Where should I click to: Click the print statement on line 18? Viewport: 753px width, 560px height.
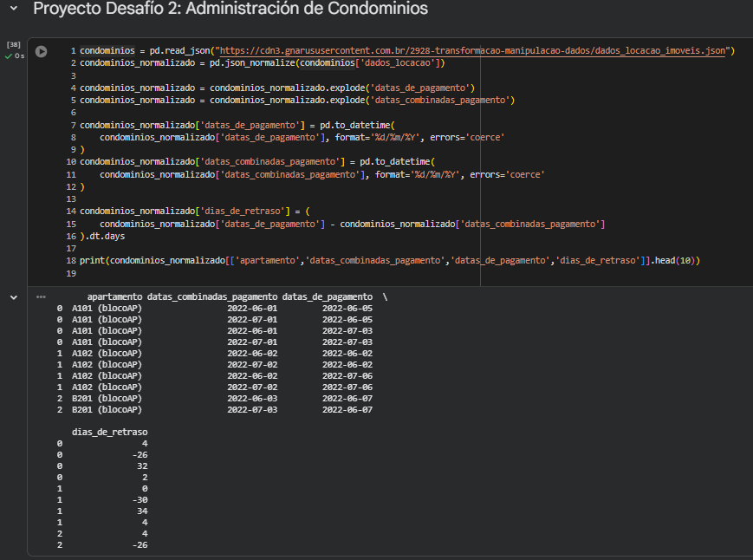click(91, 260)
